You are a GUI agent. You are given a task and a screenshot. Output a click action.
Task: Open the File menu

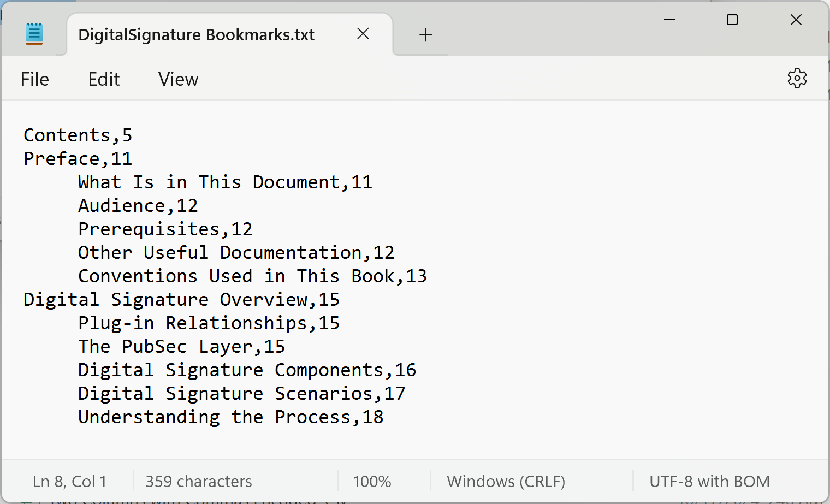coord(35,79)
